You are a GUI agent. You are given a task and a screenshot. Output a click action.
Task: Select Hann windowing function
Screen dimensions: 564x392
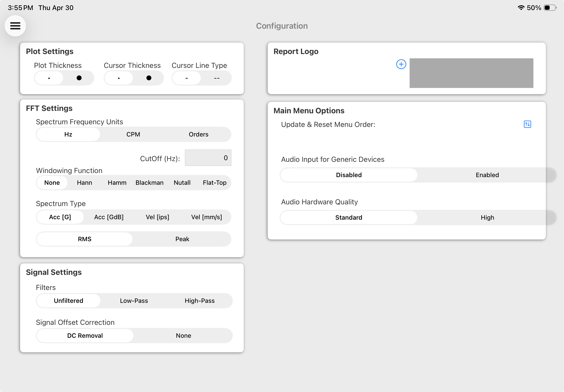click(84, 183)
